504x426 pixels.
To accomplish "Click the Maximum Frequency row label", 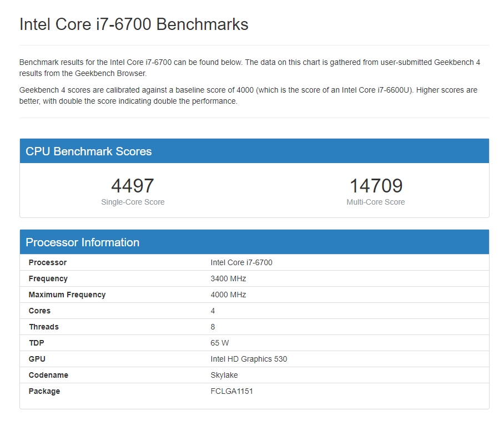I will [67, 295].
